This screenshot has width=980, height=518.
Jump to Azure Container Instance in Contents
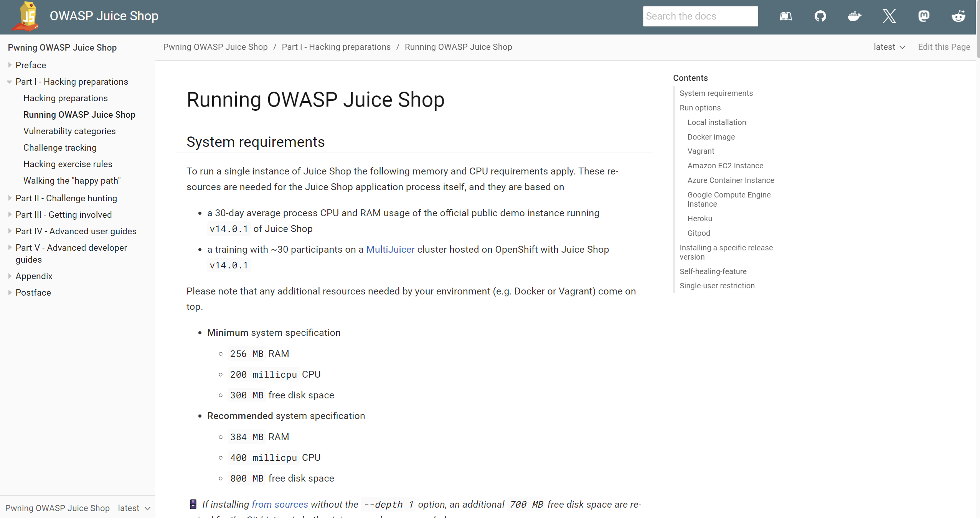tap(731, 180)
